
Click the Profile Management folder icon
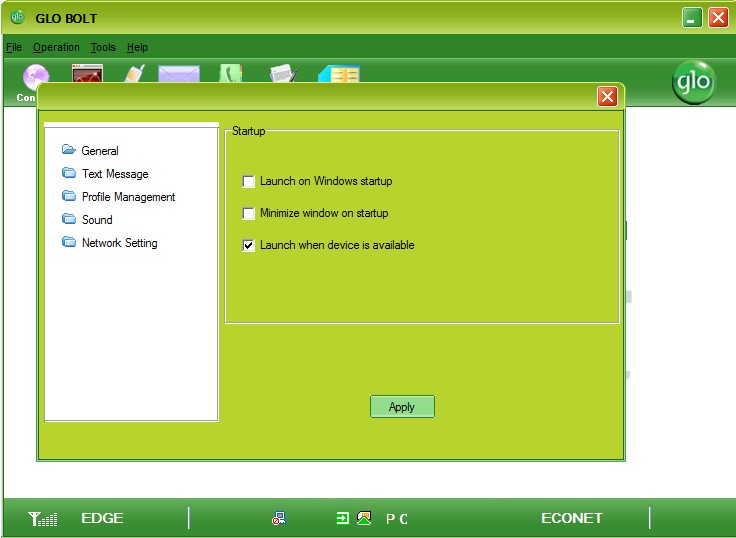69,196
